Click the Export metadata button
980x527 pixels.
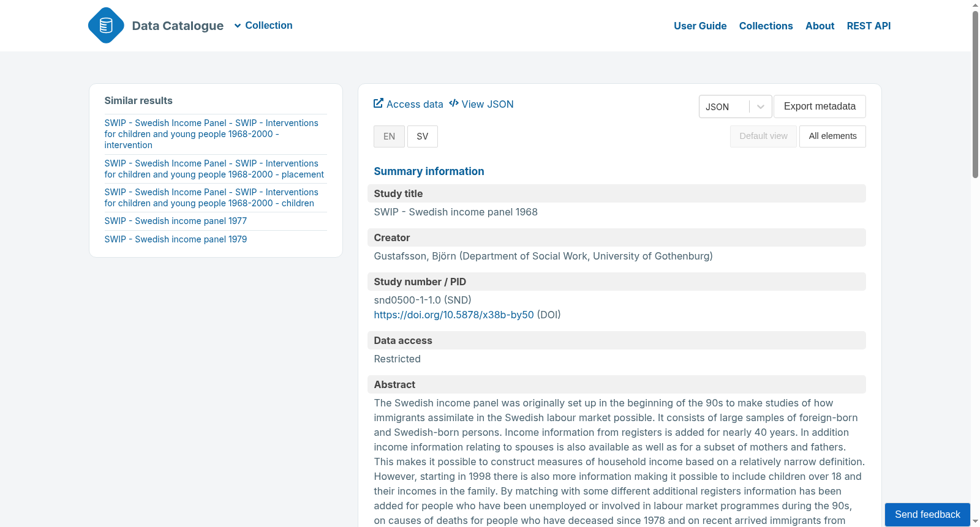(x=820, y=107)
